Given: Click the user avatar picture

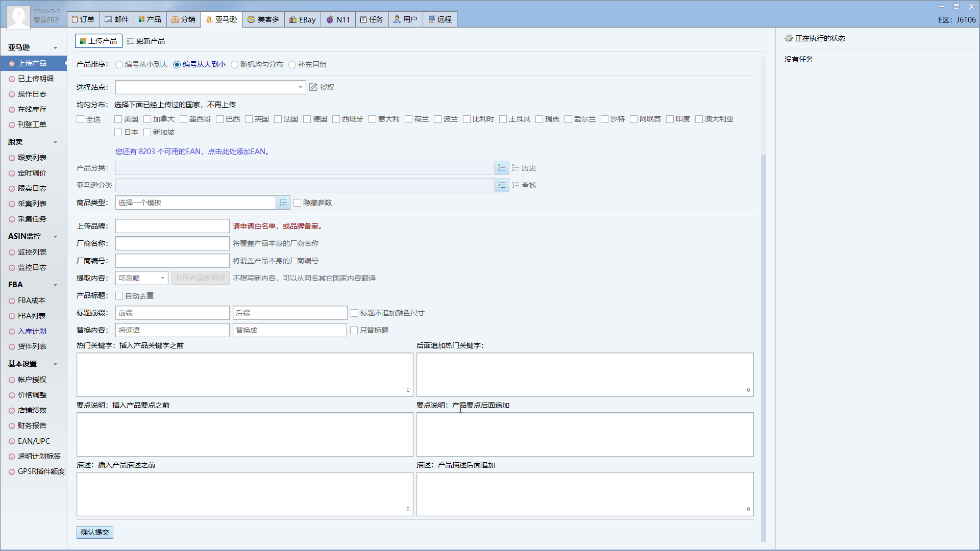Looking at the screenshot, I should pos(18,17).
